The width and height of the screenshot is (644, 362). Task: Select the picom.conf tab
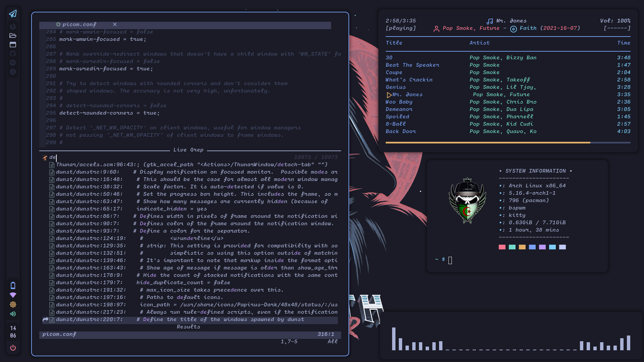[x=79, y=24]
